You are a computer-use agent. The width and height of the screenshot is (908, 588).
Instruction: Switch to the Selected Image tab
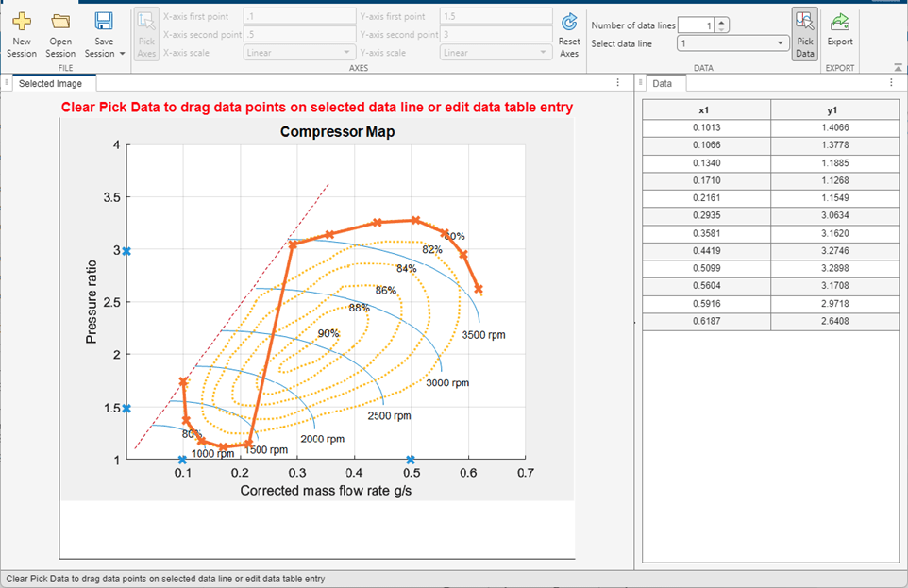pyautogui.click(x=49, y=83)
